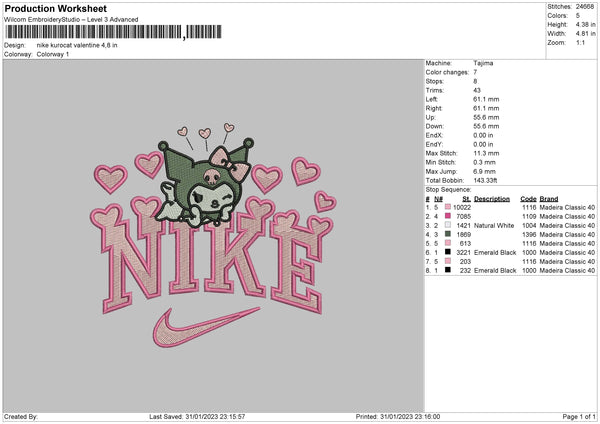The image size is (600, 424).
Task: Click the Max Jump value 6.9 mm
Action: pyautogui.click(x=484, y=171)
